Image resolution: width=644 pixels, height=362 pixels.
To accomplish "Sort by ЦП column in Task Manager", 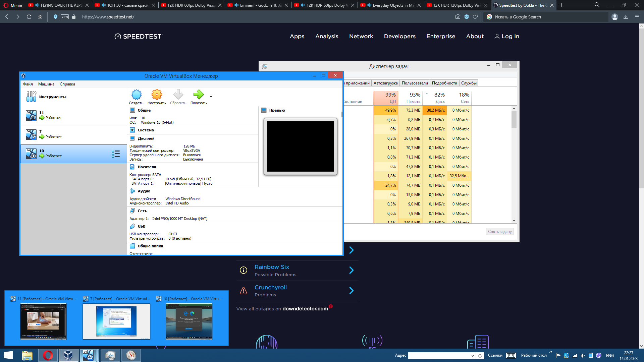I will 386,98.
